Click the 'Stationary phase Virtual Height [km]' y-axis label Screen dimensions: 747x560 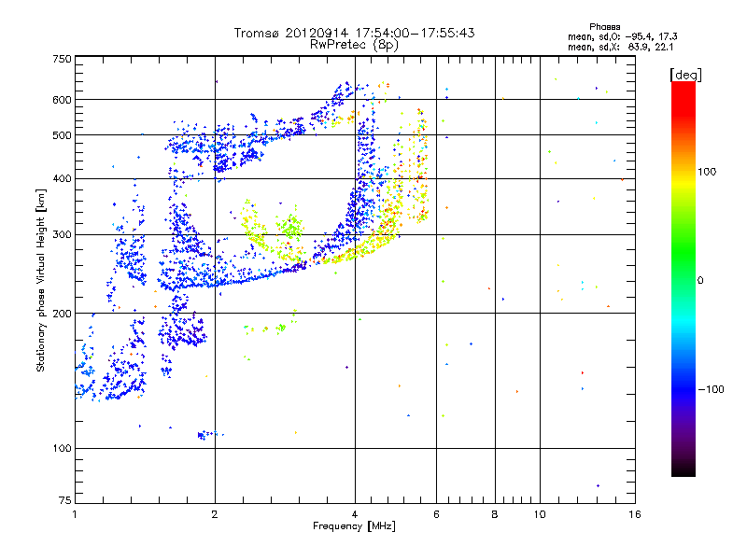41,280
